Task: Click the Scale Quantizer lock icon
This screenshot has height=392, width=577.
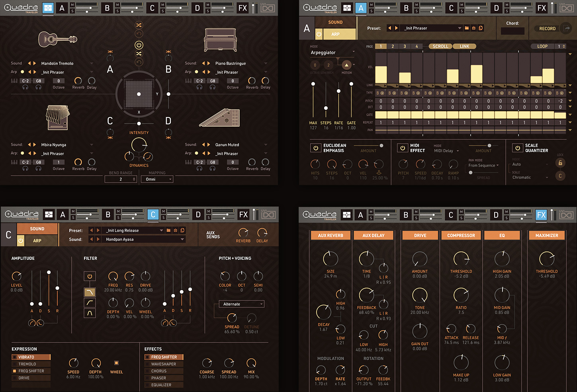Action: pos(560,163)
